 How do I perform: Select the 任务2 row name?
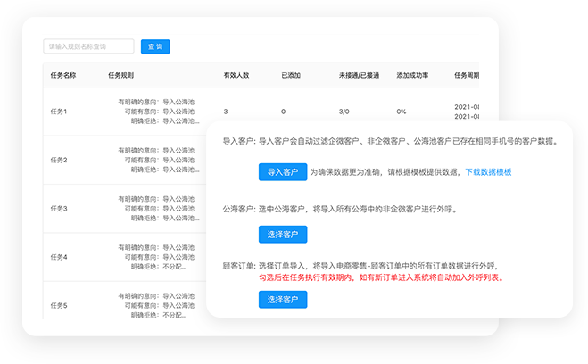[x=60, y=160]
